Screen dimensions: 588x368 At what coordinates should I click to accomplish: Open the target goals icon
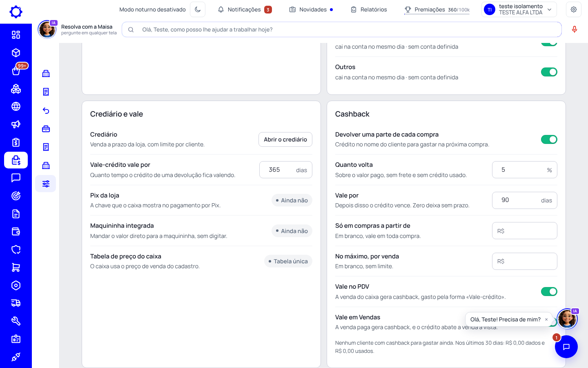pos(16,196)
